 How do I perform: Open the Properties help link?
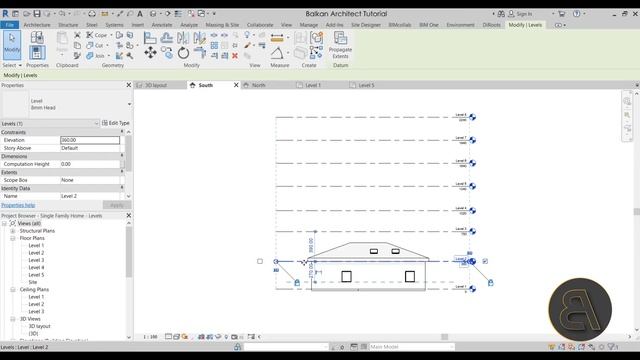click(18, 205)
